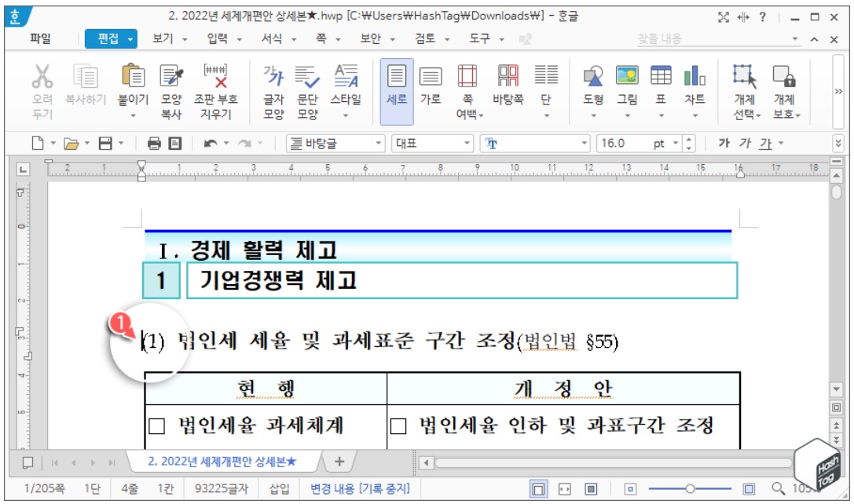Screen dimensions: 854x504
Task: Insert a Picture (그림) icon
Action: pyautogui.click(x=627, y=75)
